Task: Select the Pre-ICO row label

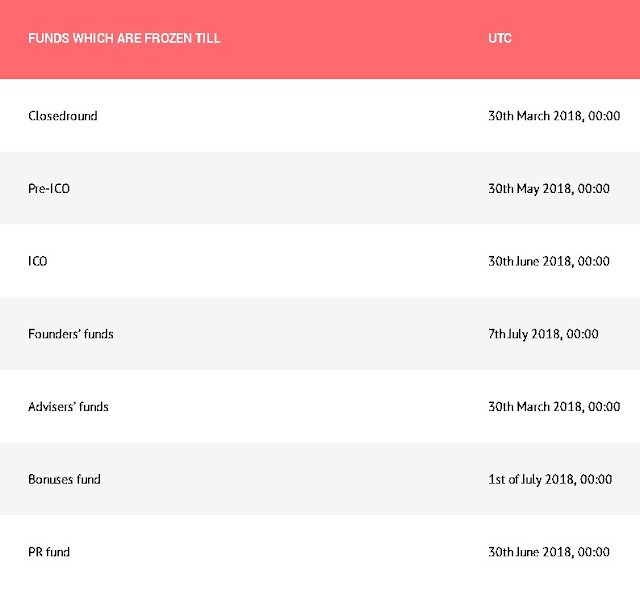Action: (49, 189)
